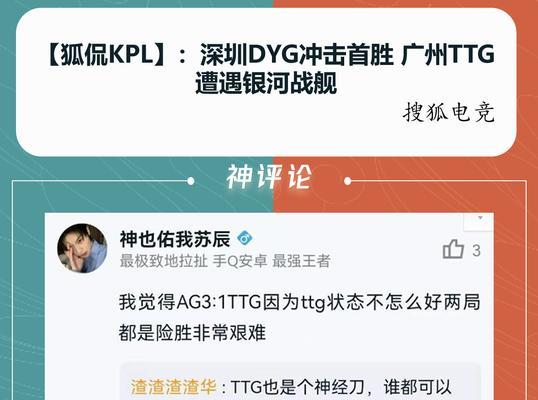Select the headline text 深圳DYG冲击首胜
Image resolution: width=538 pixels, height=400 pixels.
[x=296, y=55]
